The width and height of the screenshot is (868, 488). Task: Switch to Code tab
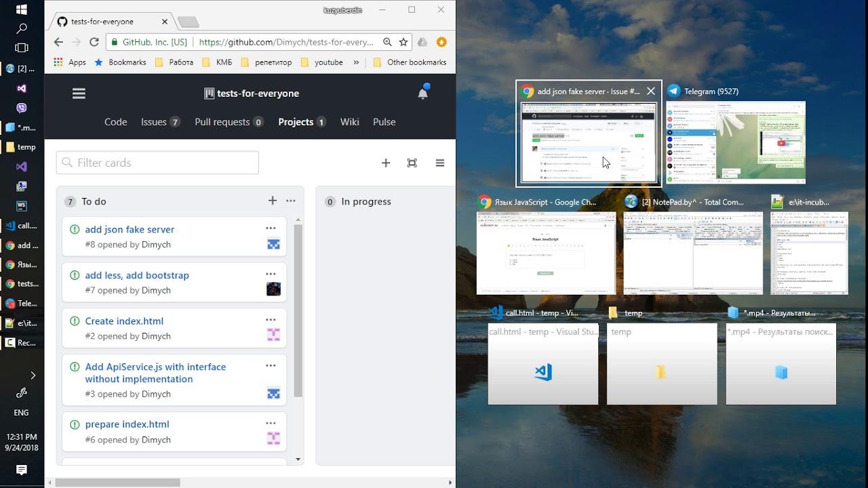coord(116,122)
